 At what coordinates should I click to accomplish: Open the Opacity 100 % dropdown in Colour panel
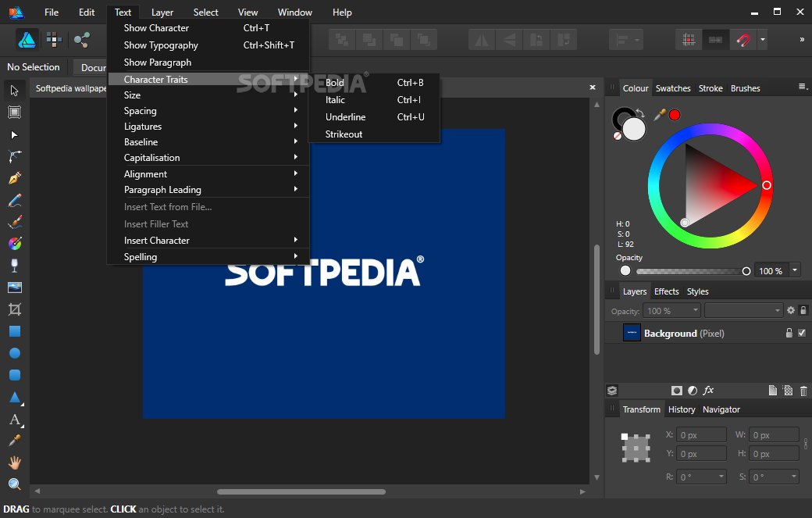(795, 270)
